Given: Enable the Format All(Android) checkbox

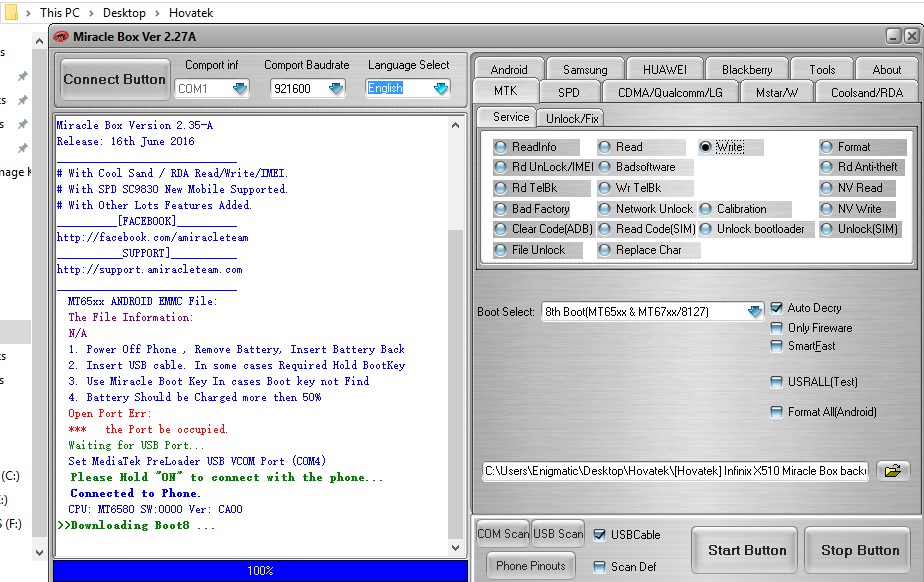Looking at the screenshot, I should click(x=777, y=412).
